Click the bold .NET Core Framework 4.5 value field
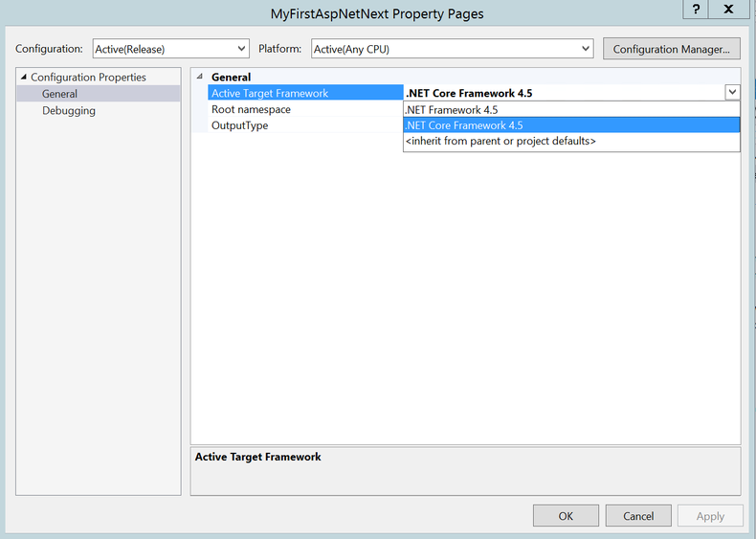 [564, 93]
